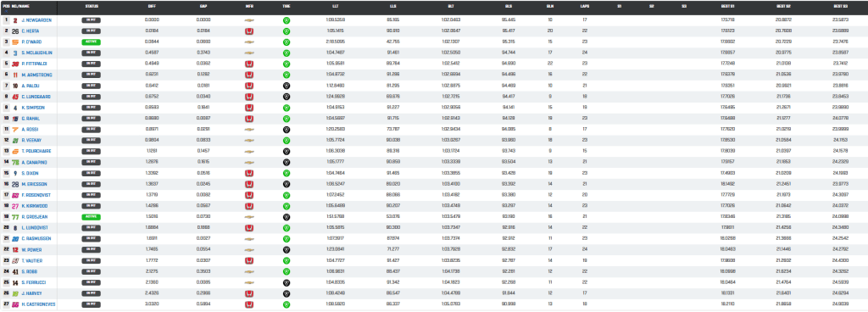The width and height of the screenshot is (868, 312).
Task: Click the Chevrolet logo in R. VeeKay's row
Action: [x=250, y=141]
